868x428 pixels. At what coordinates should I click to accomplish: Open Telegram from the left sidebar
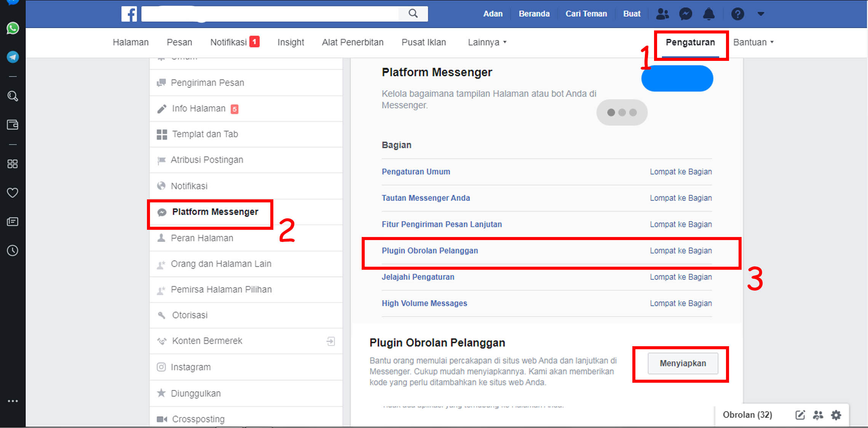click(13, 57)
